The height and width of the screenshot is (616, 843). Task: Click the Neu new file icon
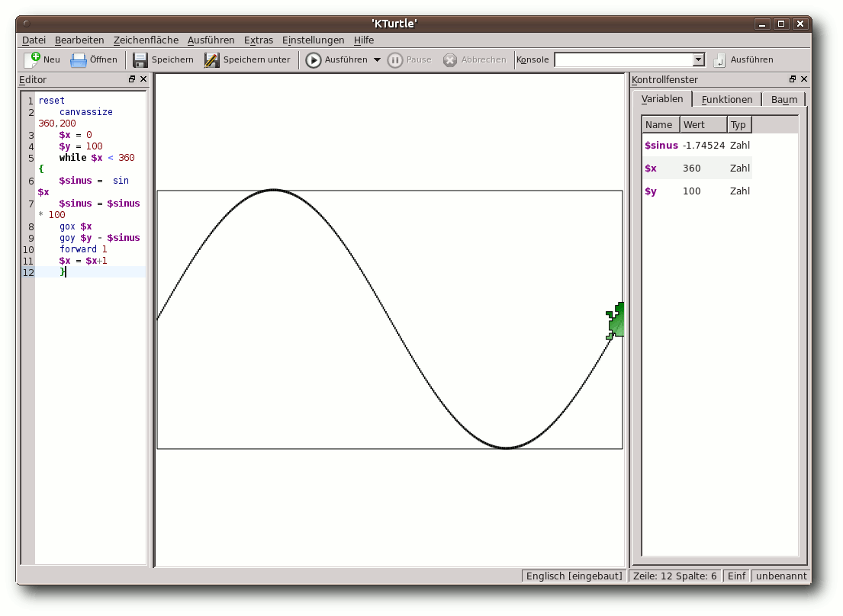pyautogui.click(x=32, y=59)
